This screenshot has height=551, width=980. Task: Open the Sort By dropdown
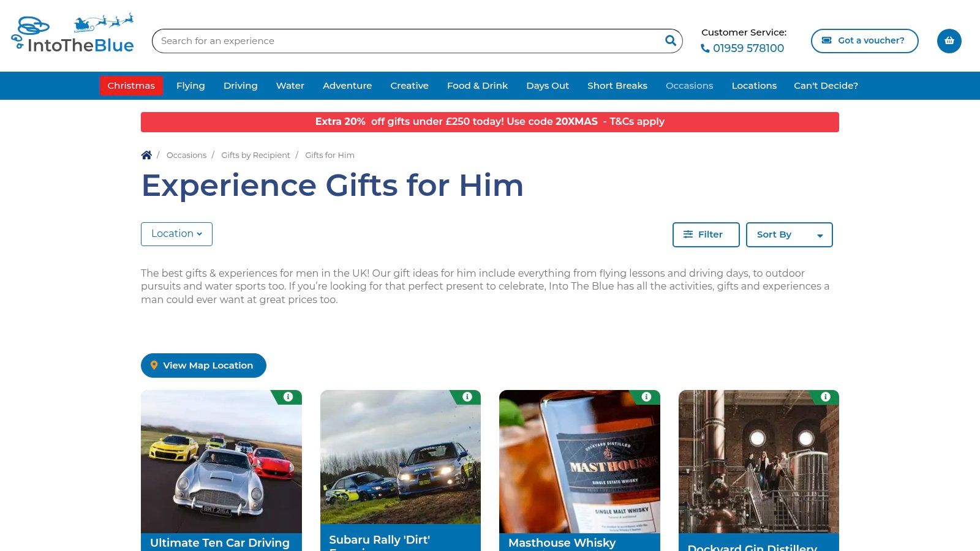click(789, 234)
